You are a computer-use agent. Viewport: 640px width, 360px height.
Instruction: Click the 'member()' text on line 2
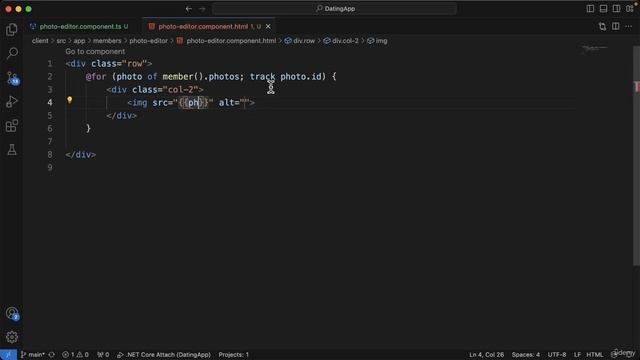click(182, 77)
